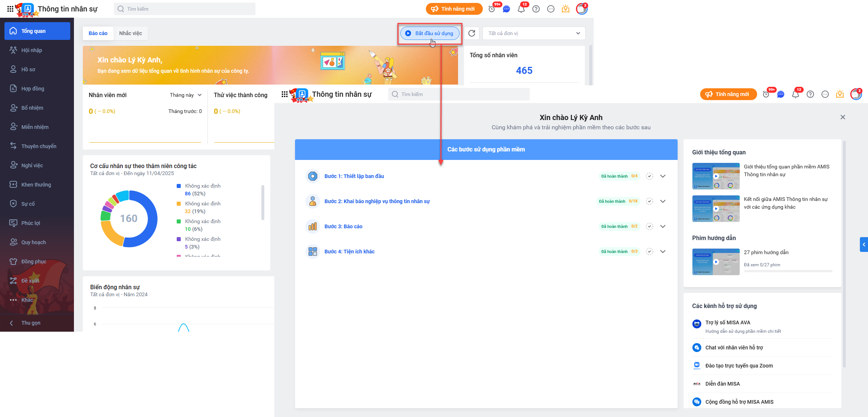Viewport: 868px width, 417px height.
Task: Open Đồng phục sidebar item
Action: coord(37,262)
